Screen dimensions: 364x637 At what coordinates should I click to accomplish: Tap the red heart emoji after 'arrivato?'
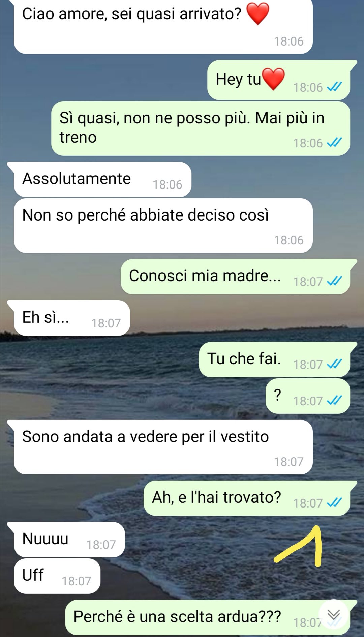(258, 13)
